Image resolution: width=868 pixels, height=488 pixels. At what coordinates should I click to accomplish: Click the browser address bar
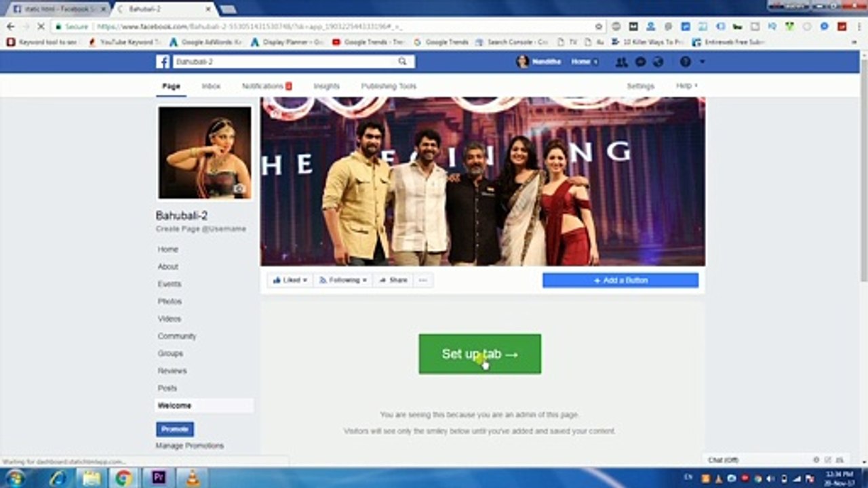325,26
